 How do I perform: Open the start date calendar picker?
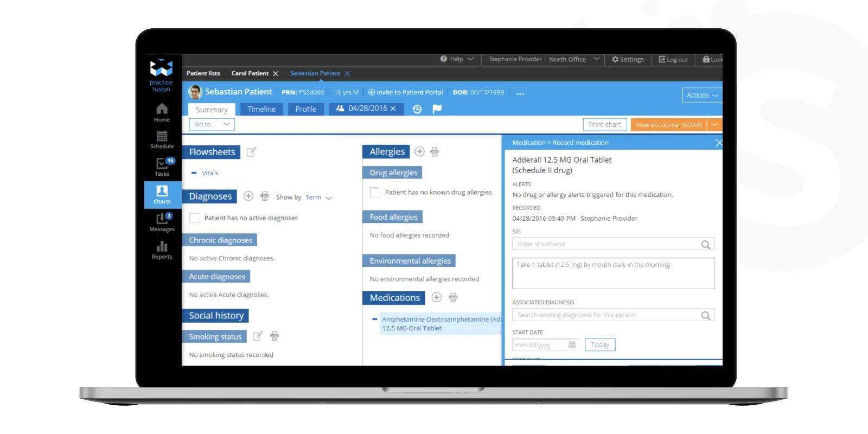click(572, 345)
